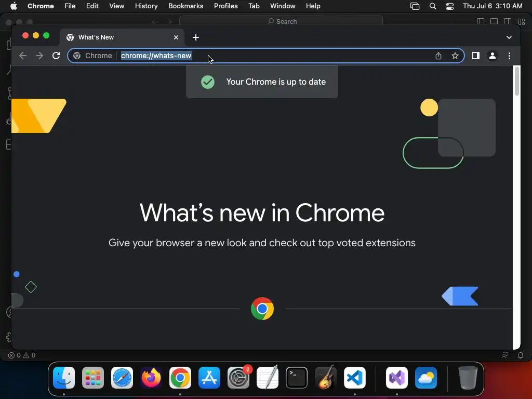The width and height of the screenshot is (532, 399).
Task: Open the View menu
Action: click(x=116, y=6)
